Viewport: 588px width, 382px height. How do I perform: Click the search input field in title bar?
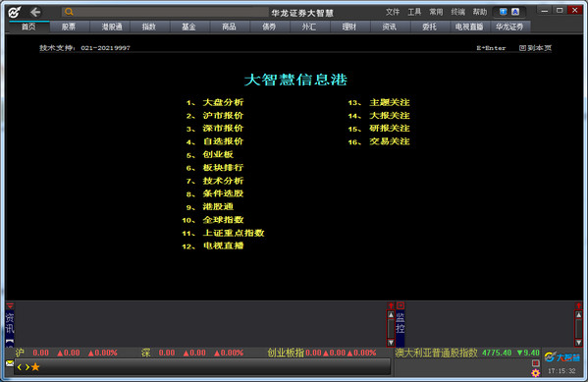click(x=165, y=12)
